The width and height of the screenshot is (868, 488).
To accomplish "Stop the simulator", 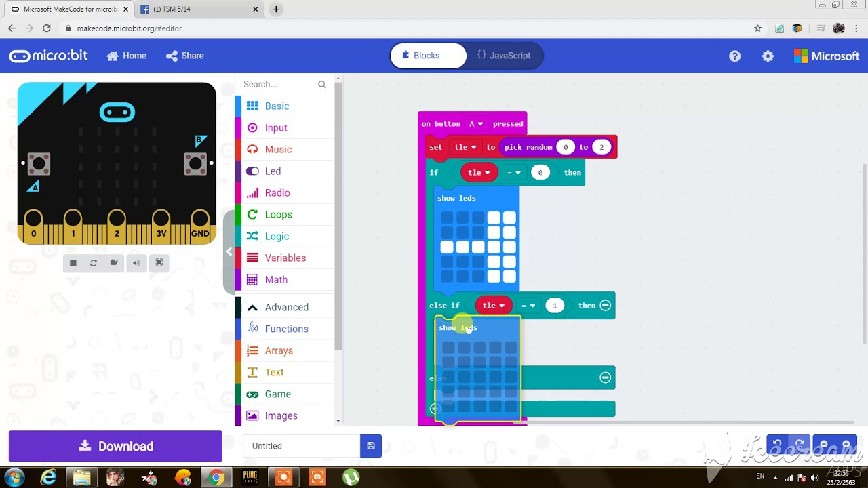I will 73,263.
